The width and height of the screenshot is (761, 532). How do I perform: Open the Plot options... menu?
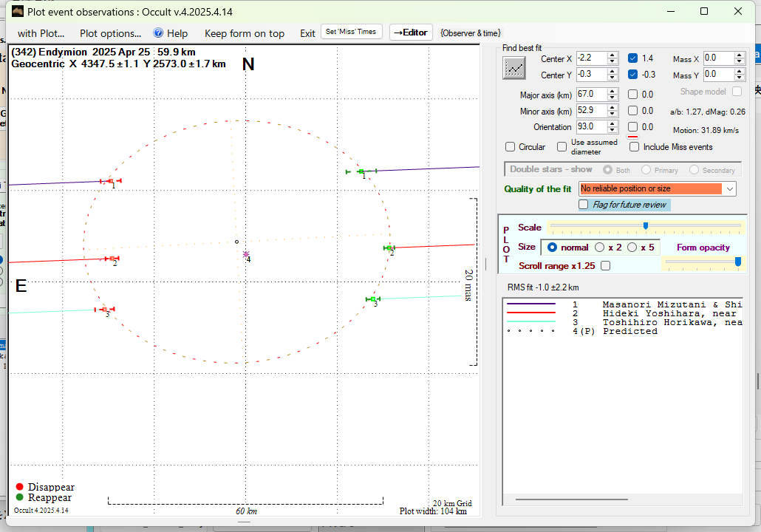click(110, 33)
